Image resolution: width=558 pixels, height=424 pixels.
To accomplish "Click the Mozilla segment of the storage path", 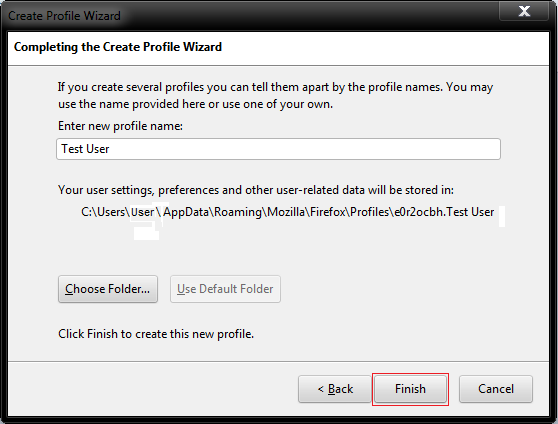I will click(x=286, y=212).
